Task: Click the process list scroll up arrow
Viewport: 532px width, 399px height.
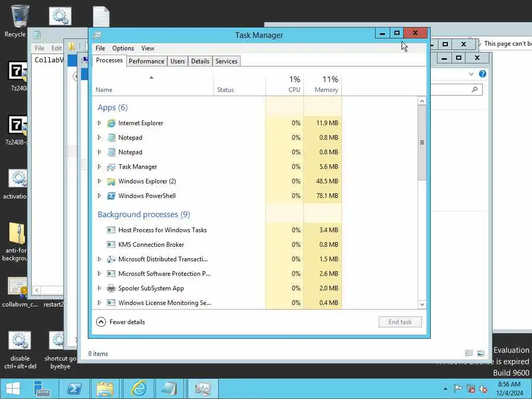Action: point(422,101)
